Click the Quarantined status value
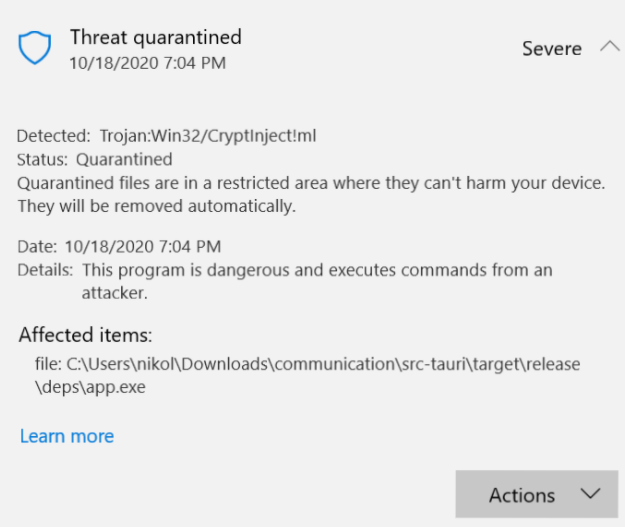This screenshot has height=527, width=625. click(124, 159)
